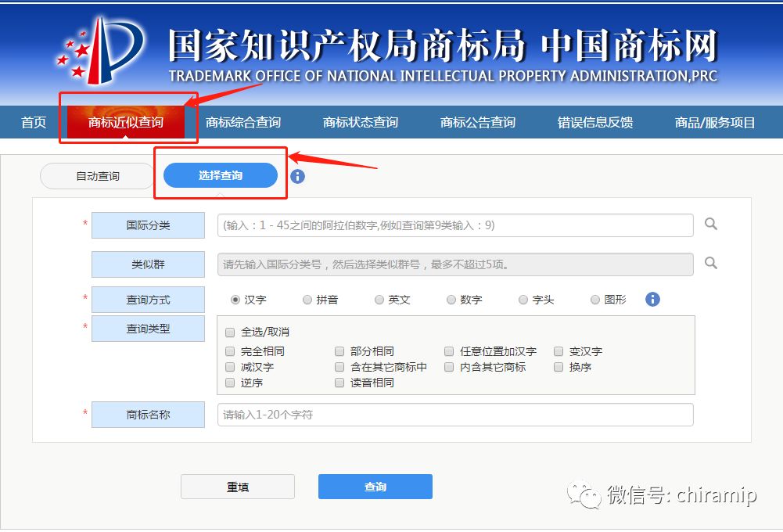Click the Trademark Office logo emblem
The height and width of the screenshot is (532, 783).
tap(102, 50)
